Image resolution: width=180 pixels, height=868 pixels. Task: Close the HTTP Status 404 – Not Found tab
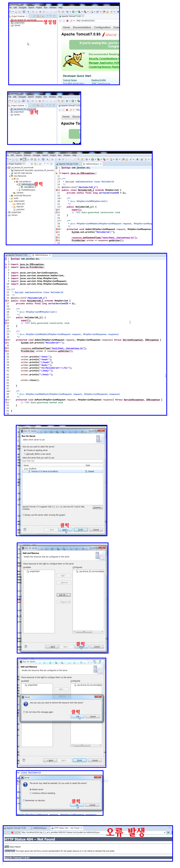click(x=81, y=828)
